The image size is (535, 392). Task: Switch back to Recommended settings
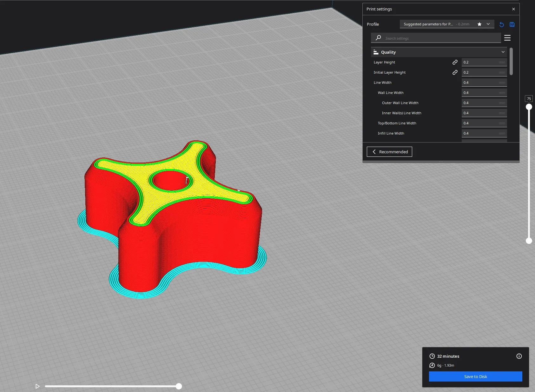tap(389, 152)
